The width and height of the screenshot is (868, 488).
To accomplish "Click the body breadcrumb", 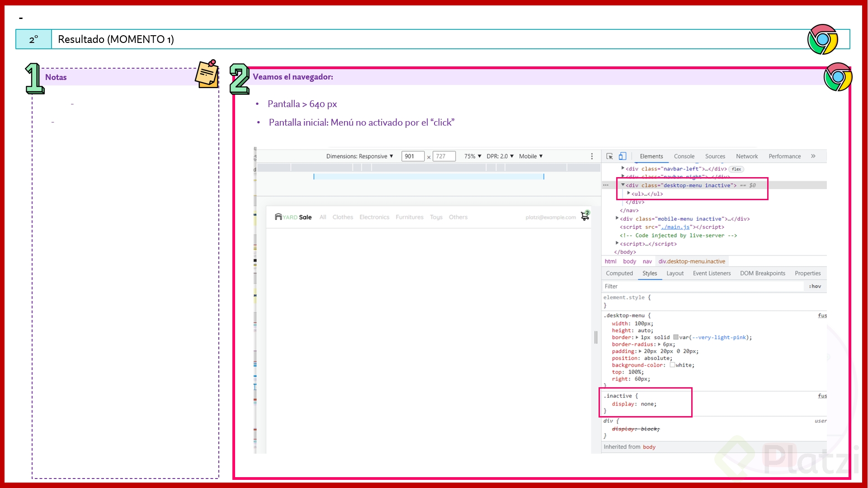I will coord(629,261).
